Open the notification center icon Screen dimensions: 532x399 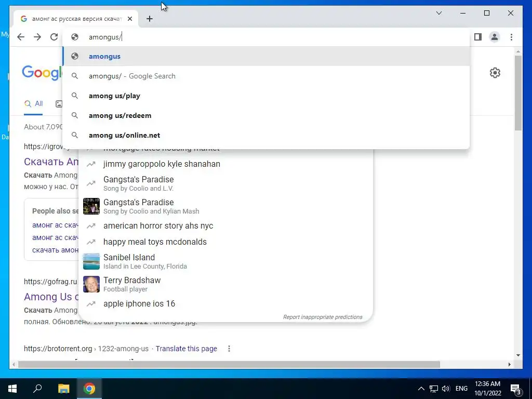[x=516, y=389]
